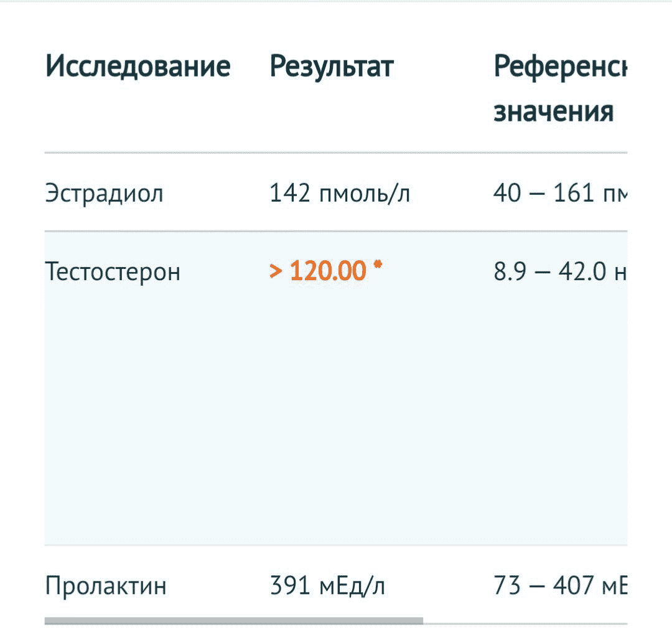Click the пмоль/л unit in Эстрадиол result
Viewport: 672px width, 632px height.
(364, 194)
